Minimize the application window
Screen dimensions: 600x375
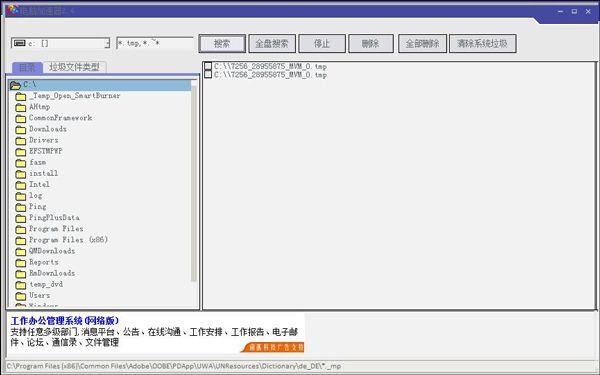click(x=561, y=11)
